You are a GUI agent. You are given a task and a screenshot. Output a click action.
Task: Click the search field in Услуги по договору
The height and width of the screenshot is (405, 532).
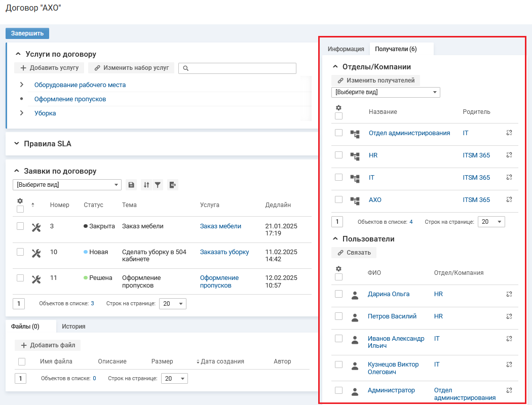coord(237,68)
